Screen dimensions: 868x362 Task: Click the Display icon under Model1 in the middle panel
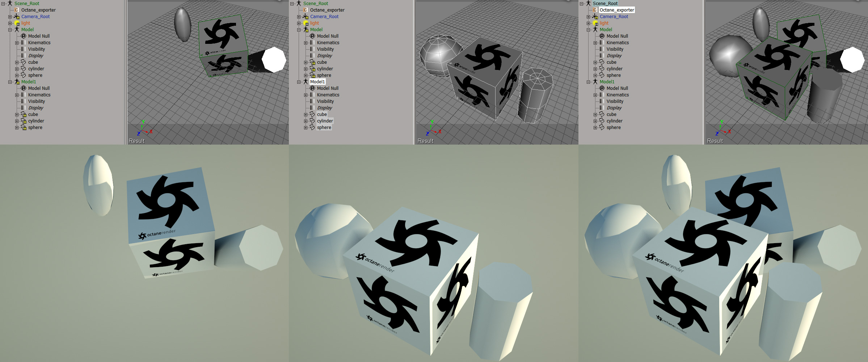(312, 108)
